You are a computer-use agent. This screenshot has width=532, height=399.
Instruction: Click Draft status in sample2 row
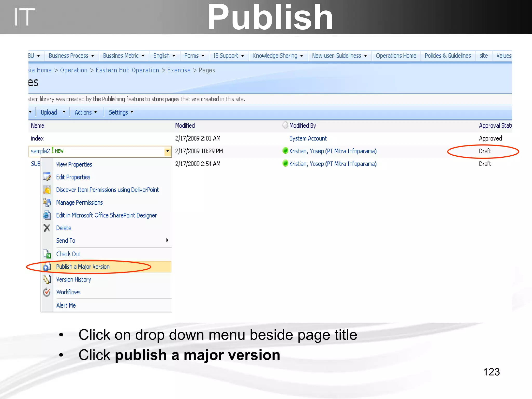[485, 151]
